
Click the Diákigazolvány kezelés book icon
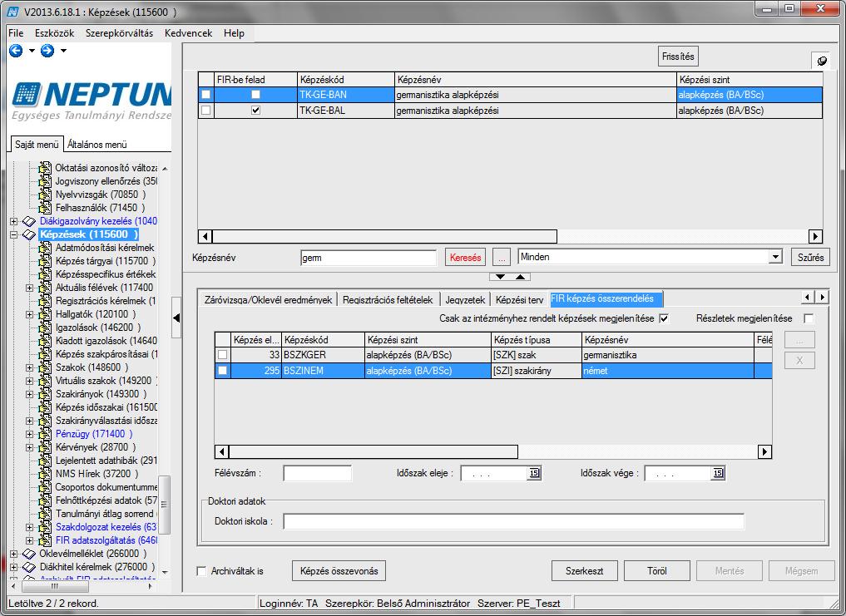pyautogui.click(x=29, y=221)
